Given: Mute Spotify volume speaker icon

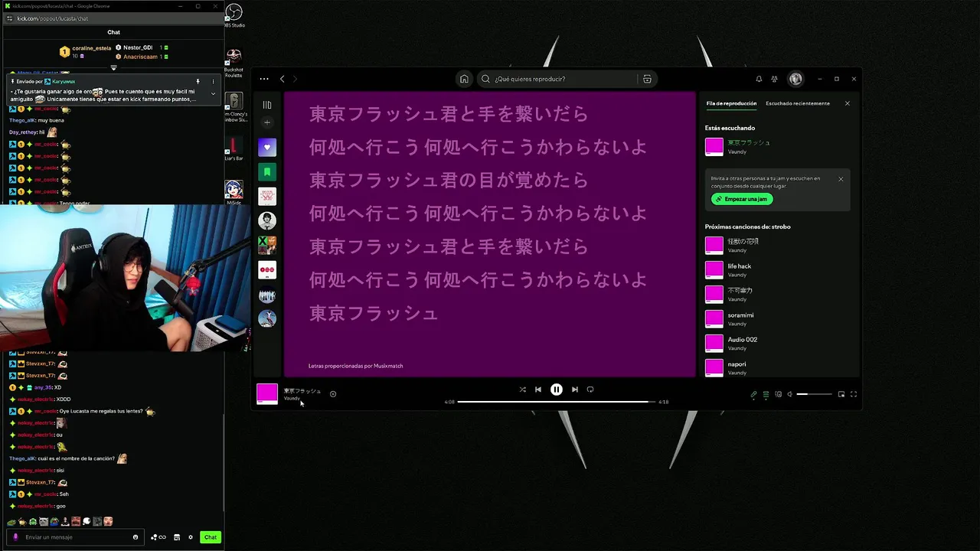Looking at the screenshot, I should coord(790,394).
